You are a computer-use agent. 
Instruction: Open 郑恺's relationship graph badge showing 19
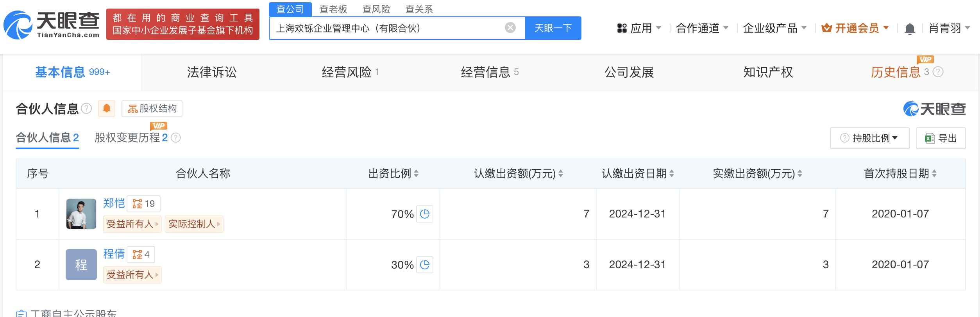[143, 204]
